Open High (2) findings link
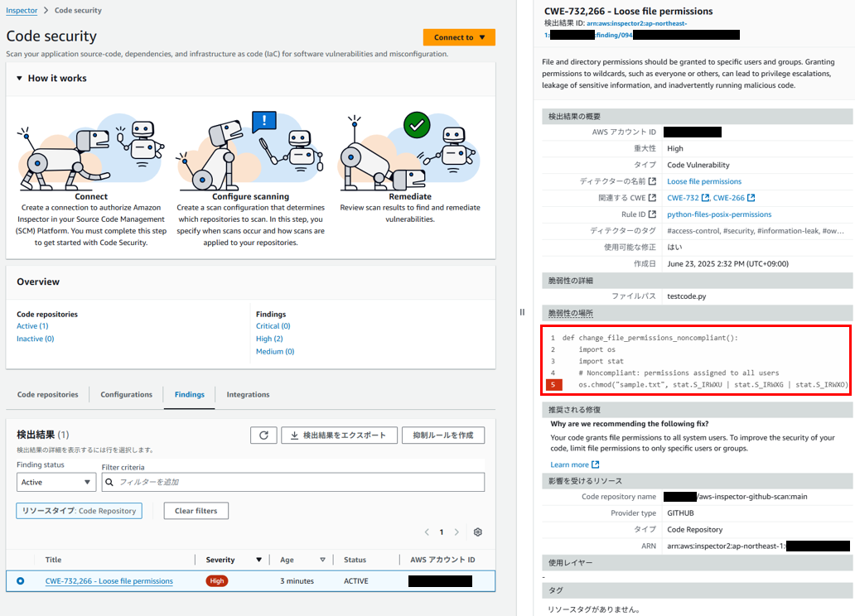 click(269, 339)
